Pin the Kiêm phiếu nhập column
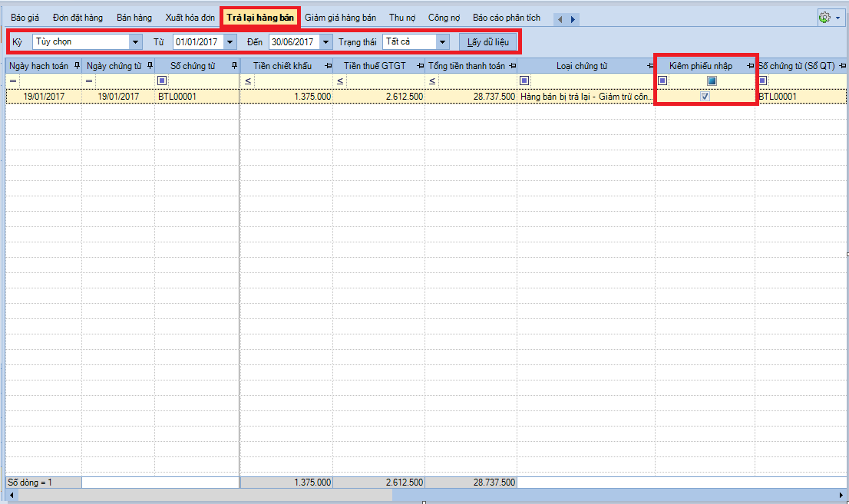Image resolution: width=849 pixels, height=504 pixels. click(750, 66)
